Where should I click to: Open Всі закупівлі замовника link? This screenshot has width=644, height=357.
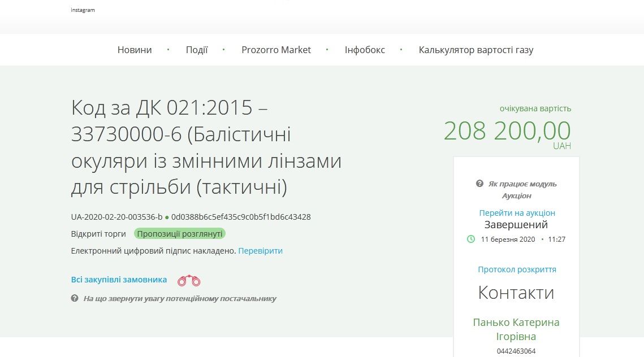[119, 280]
